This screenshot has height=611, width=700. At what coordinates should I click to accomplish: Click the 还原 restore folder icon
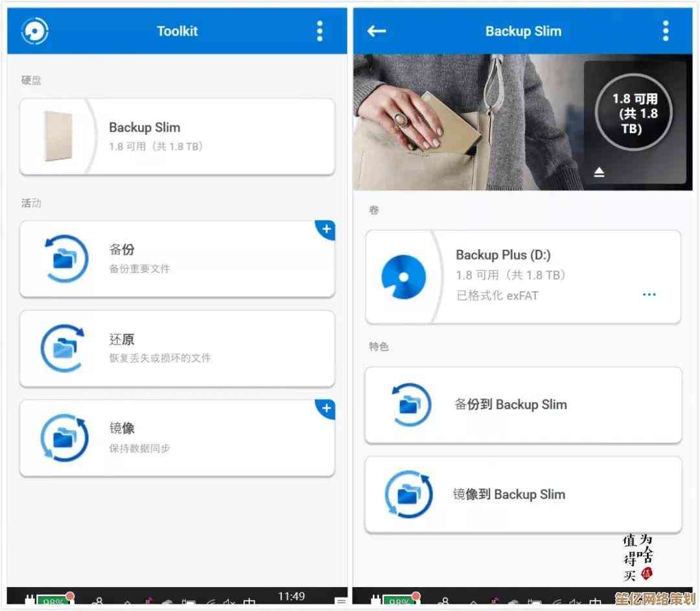click(x=64, y=348)
